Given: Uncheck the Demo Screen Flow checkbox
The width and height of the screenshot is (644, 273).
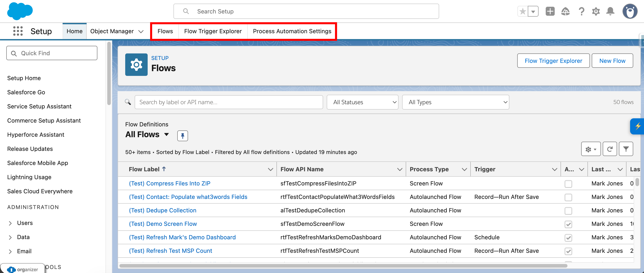Looking at the screenshot, I should click(569, 225).
